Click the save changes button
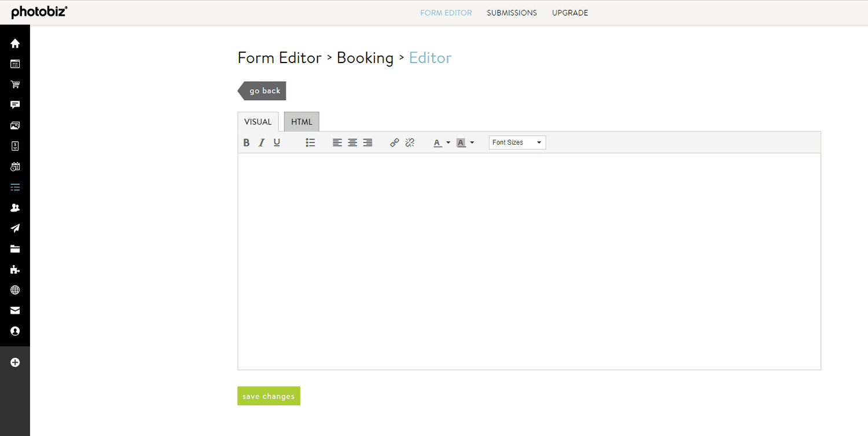This screenshot has width=868, height=436. pos(269,395)
